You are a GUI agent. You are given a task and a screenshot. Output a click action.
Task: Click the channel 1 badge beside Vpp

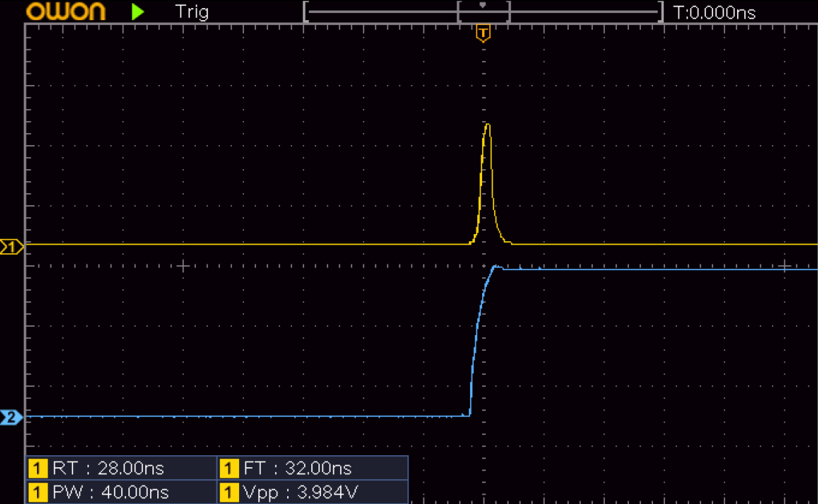(229, 491)
